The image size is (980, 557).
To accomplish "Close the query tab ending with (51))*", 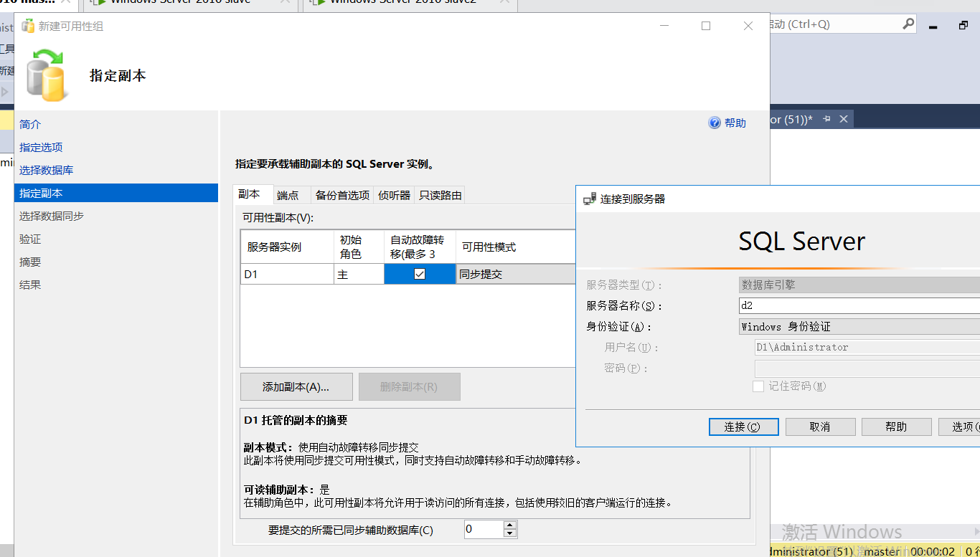I will coord(843,119).
